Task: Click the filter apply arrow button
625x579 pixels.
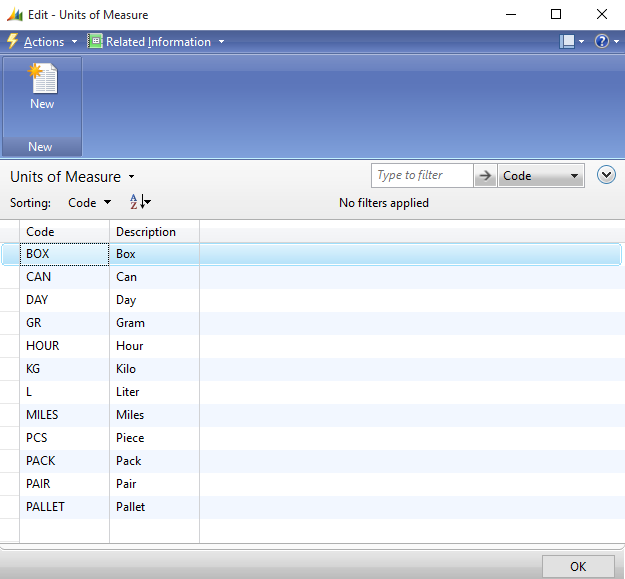Action: click(x=485, y=175)
